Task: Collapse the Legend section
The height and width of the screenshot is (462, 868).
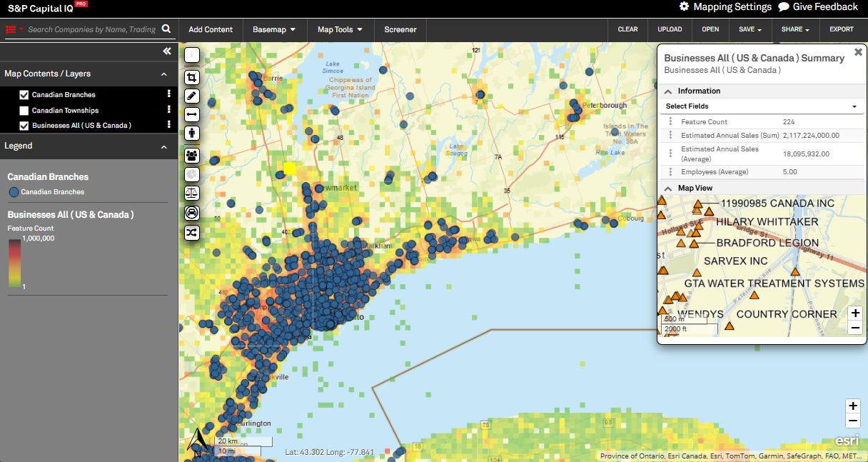Action: pyautogui.click(x=163, y=146)
